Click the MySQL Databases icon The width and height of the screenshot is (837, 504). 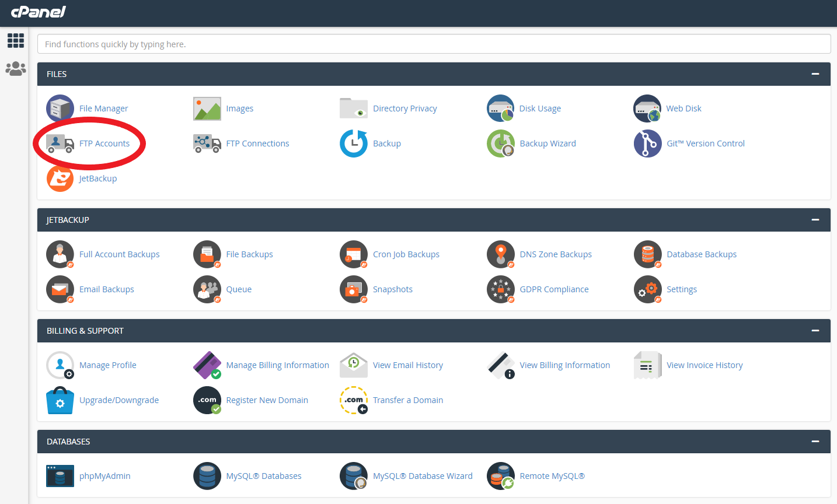(x=207, y=475)
